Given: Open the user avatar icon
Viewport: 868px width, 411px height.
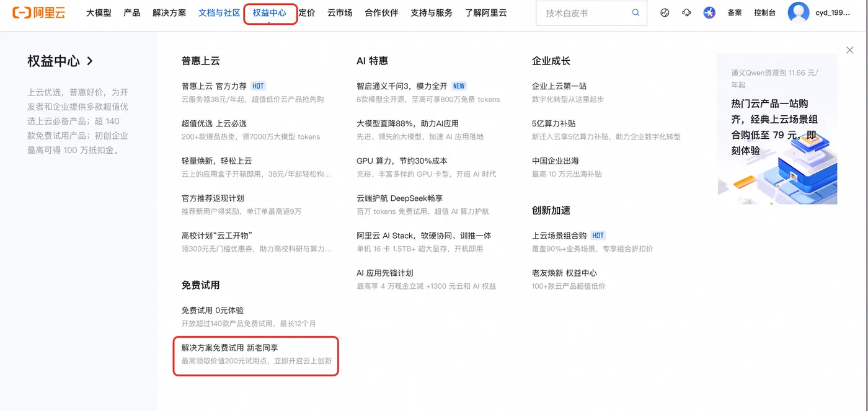Looking at the screenshot, I should (799, 12).
